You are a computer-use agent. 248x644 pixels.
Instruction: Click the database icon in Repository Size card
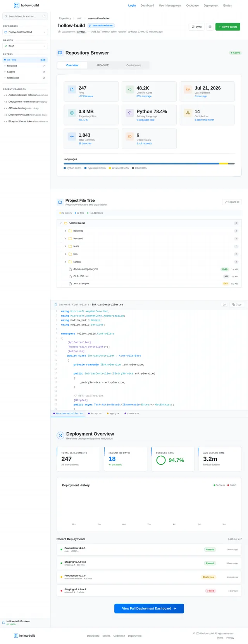pyautogui.click(x=72, y=113)
